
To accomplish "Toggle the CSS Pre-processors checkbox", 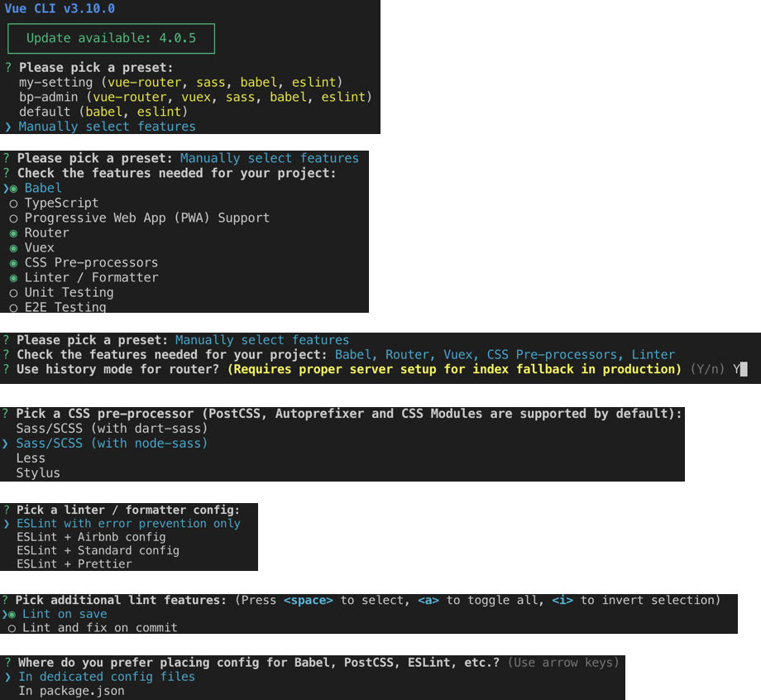I will [x=13, y=263].
